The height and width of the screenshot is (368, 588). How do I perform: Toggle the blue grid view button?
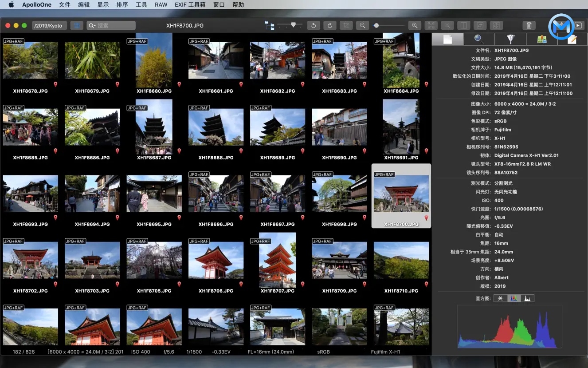coord(77,26)
